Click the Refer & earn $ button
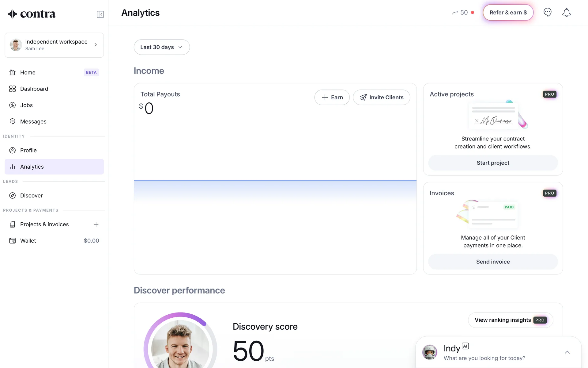588x368 pixels. (508, 13)
